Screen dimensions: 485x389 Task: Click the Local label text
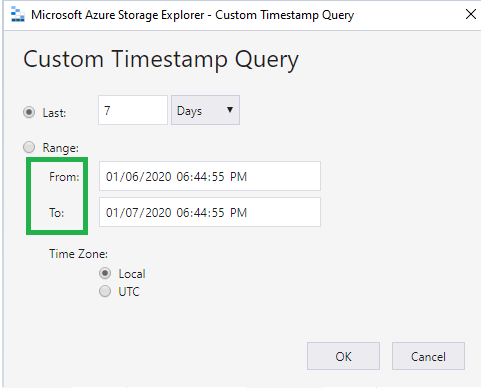[132, 274]
